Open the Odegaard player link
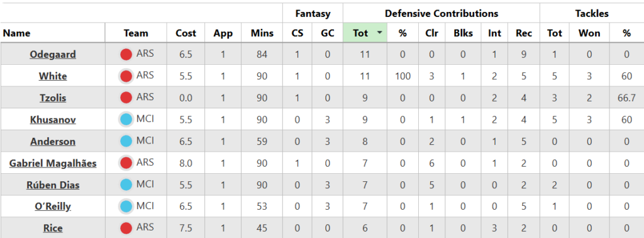The height and width of the screenshot is (238, 644). coord(53,55)
